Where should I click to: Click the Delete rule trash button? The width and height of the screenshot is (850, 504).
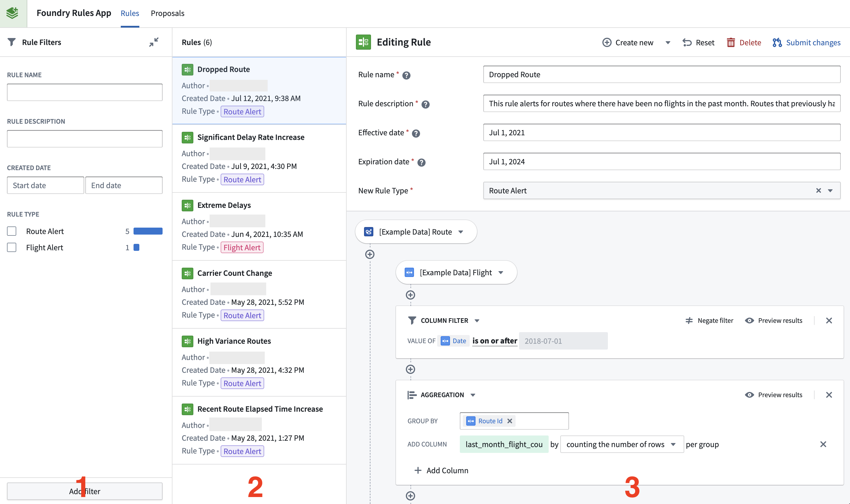coord(744,42)
